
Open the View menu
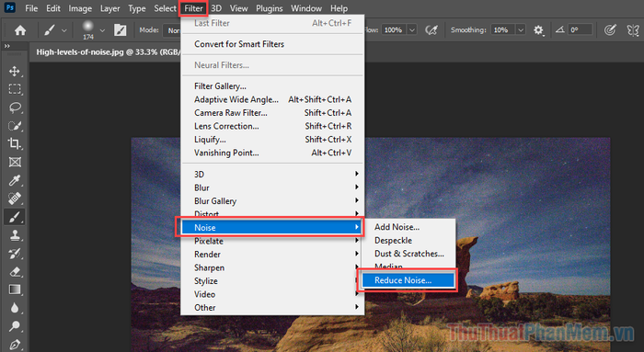point(238,8)
